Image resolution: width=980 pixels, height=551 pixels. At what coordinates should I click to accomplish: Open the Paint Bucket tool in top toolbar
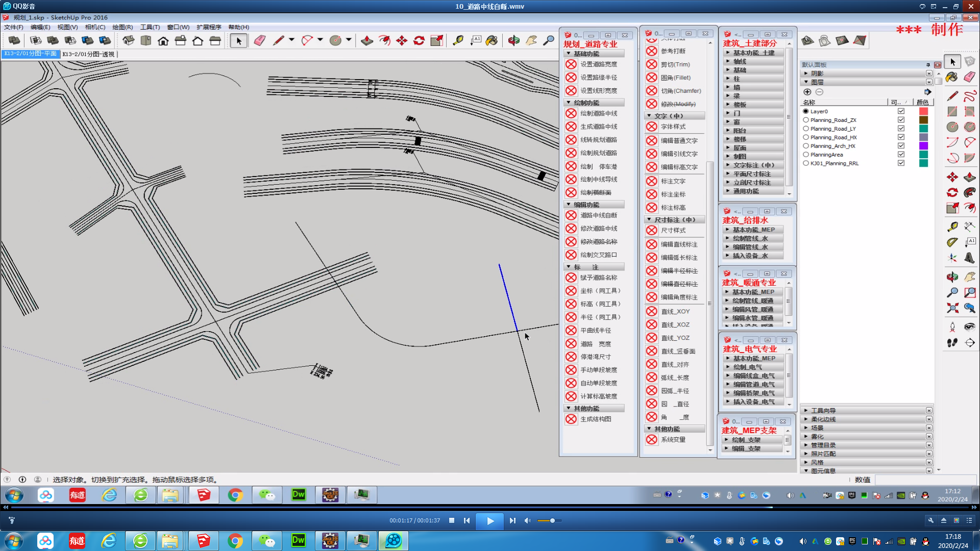(492, 41)
